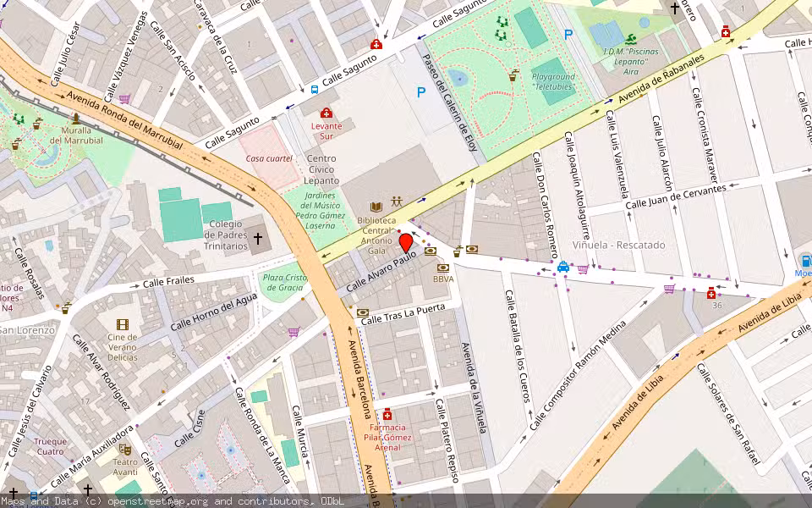Screen dimensions: 812x508
Task: Click the Calle Compositor Ramón Medina label
Action: point(578,375)
